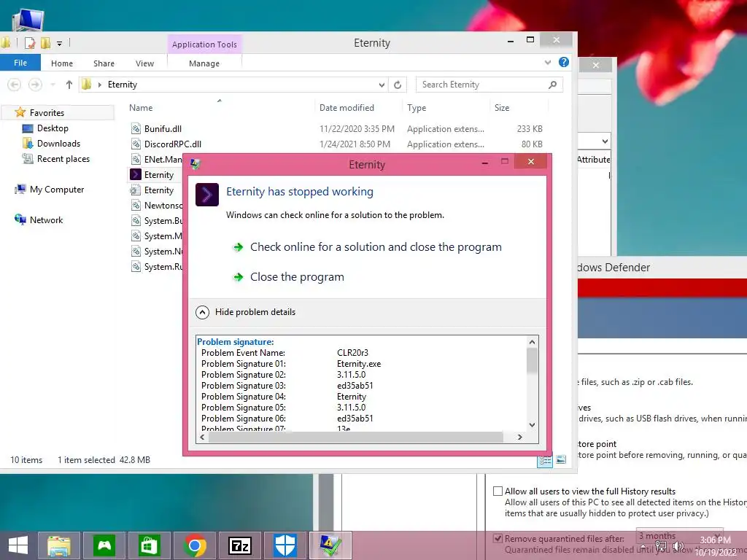Click the Explorer Help question mark icon
The width and height of the screenshot is (747, 560).
pyautogui.click(x=564, y=63)
